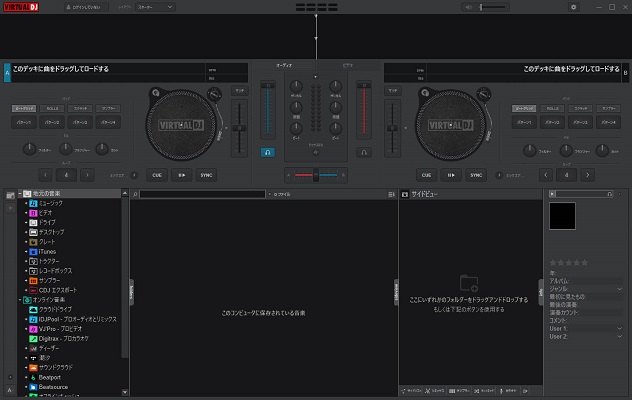The width and height of the screenshot is (632, 400).
Task: Toggle deck A headphone cue button
Action: click(x=268, y=152)
